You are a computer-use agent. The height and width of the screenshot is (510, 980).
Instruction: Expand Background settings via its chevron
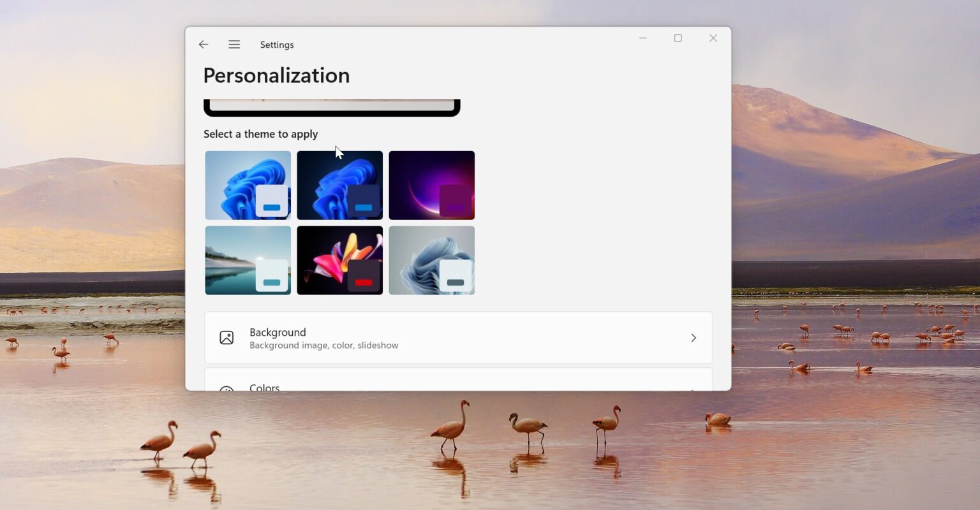[x=694, y=338]
